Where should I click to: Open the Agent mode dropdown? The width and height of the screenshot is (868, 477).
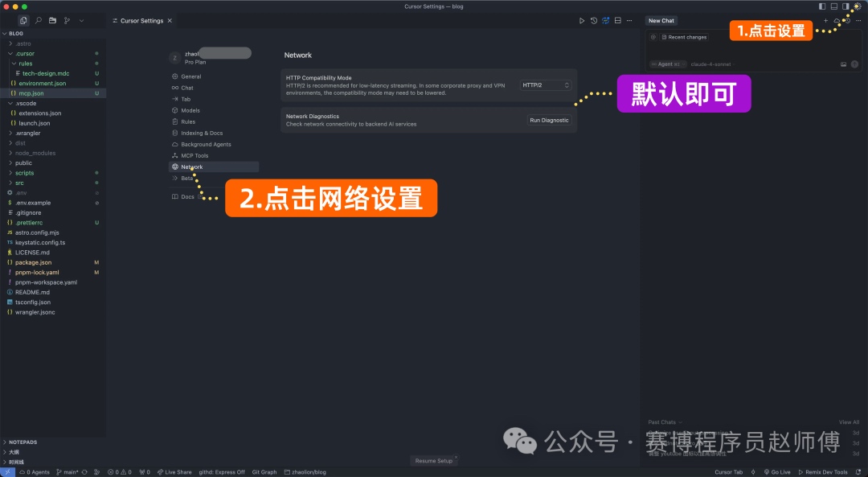point(668,64)
